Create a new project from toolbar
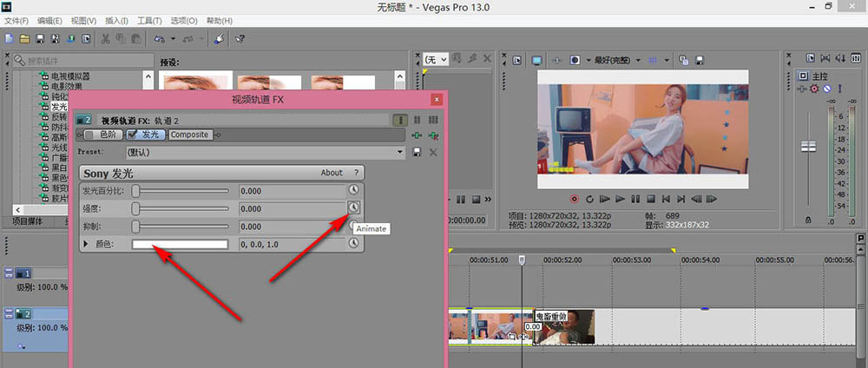868x368 pixels. tap(10, 39)
